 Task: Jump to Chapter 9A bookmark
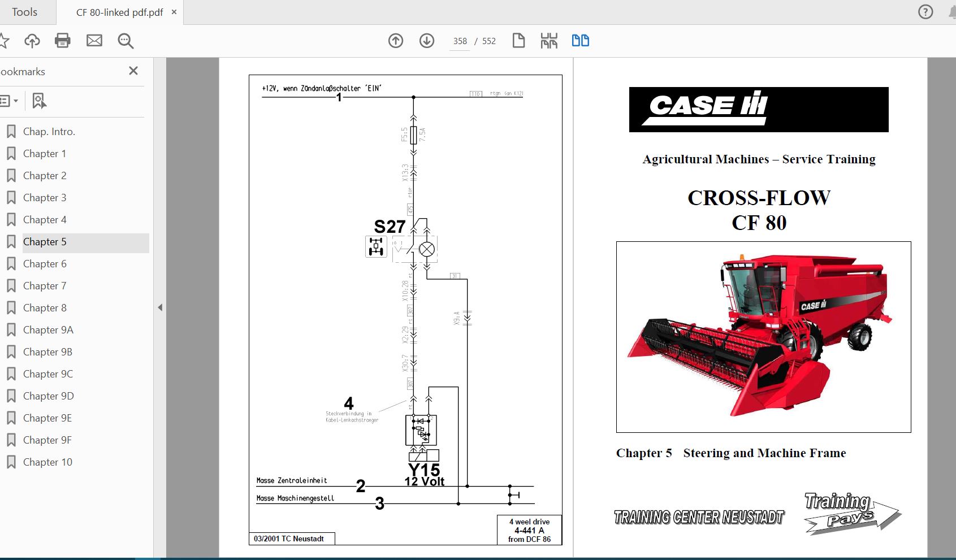pyautogui.click(x=48, y=330)
